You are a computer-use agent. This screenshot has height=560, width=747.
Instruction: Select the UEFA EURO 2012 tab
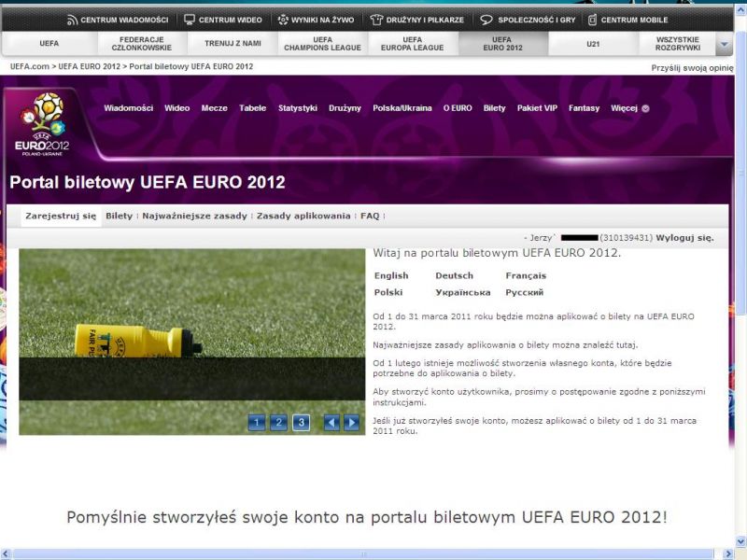click(502, 44)
